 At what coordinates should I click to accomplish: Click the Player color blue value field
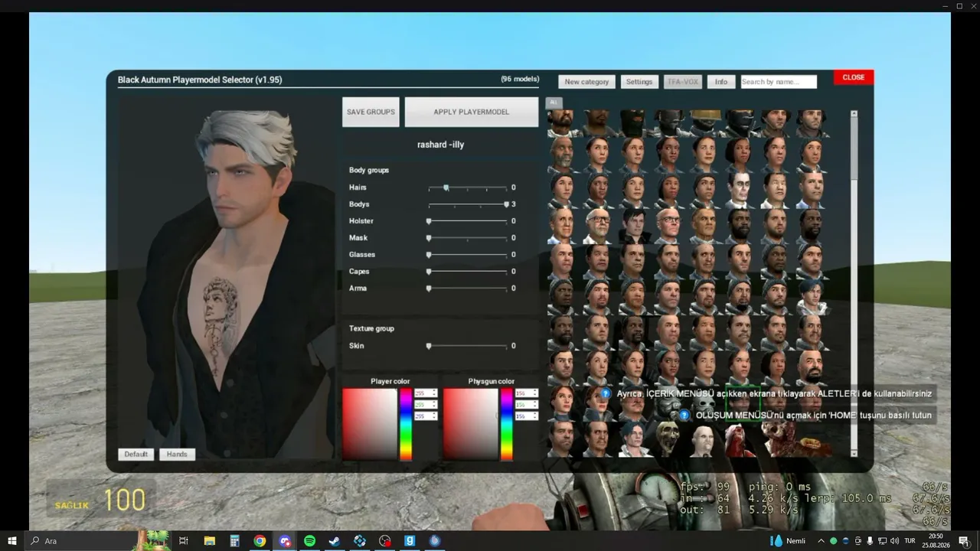click(426, 416)
